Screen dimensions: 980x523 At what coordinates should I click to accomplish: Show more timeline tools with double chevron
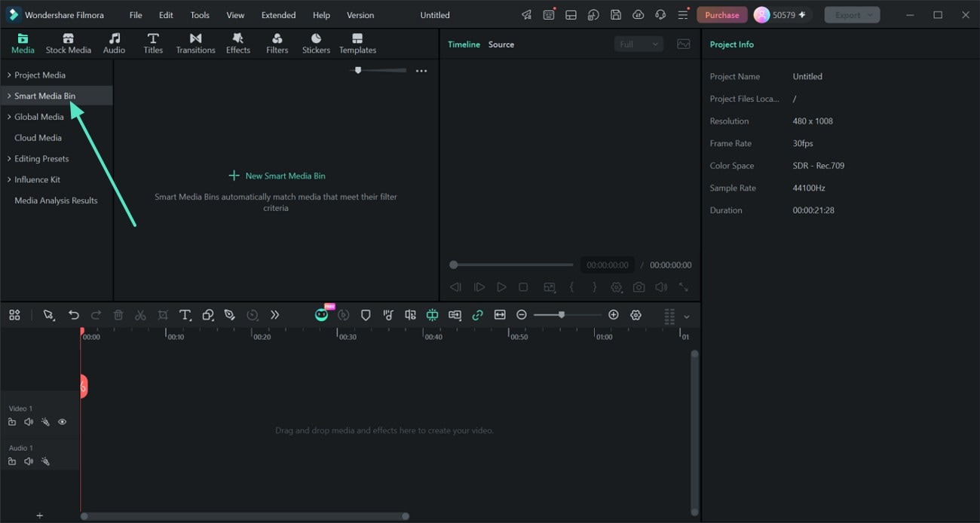pyautogui.click(x=274, y=315)
